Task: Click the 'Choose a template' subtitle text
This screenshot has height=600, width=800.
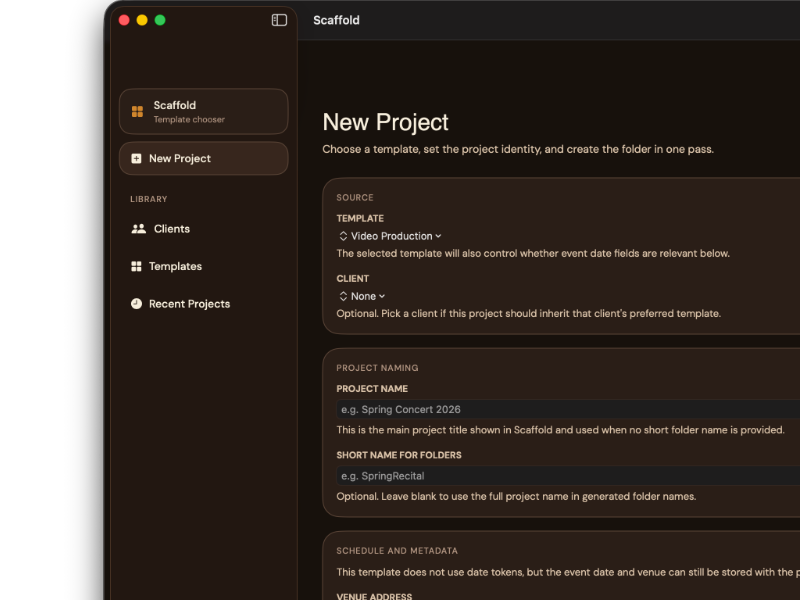Action: 518,149
